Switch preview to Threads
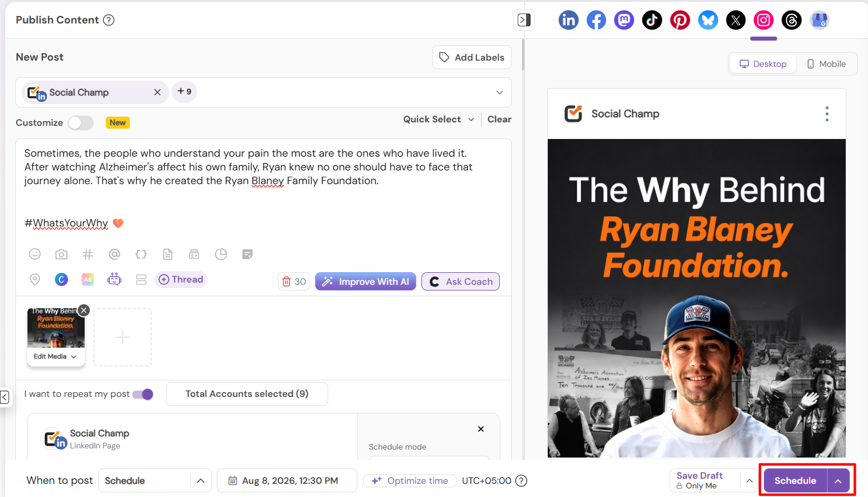 point(791,20)
